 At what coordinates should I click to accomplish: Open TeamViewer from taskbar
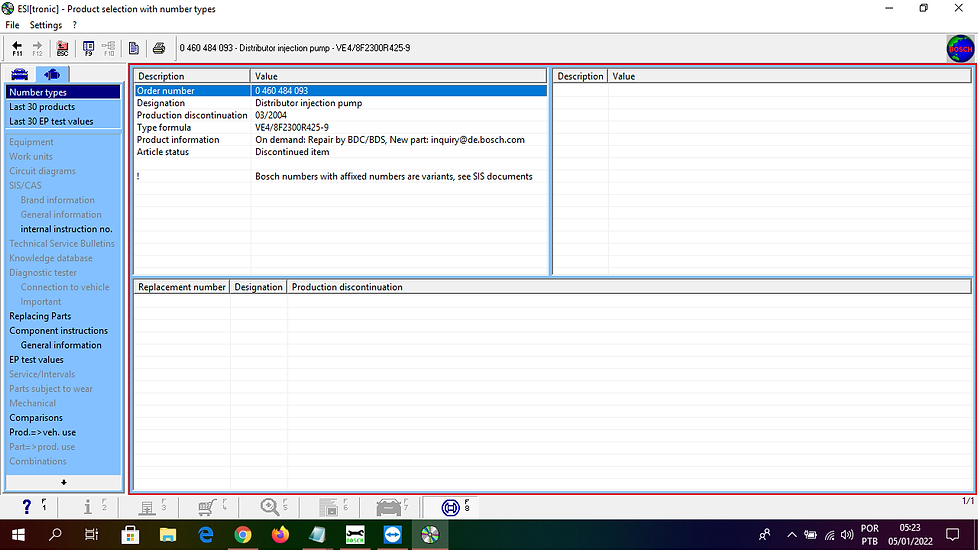(392, 535)
